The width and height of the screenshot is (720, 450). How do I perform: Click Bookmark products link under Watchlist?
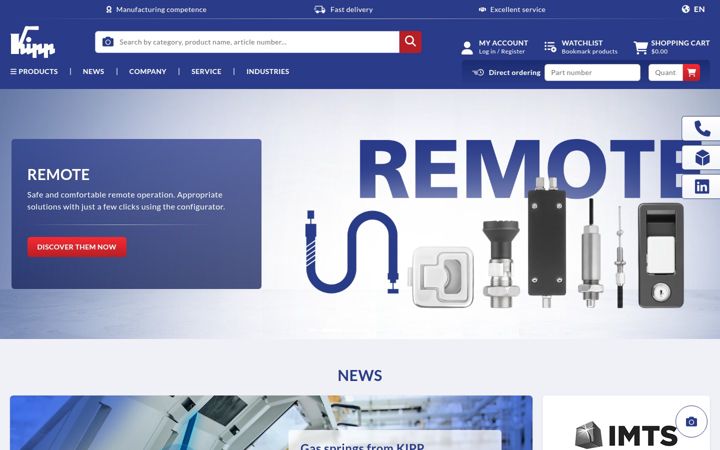click(x=589, y=52)
